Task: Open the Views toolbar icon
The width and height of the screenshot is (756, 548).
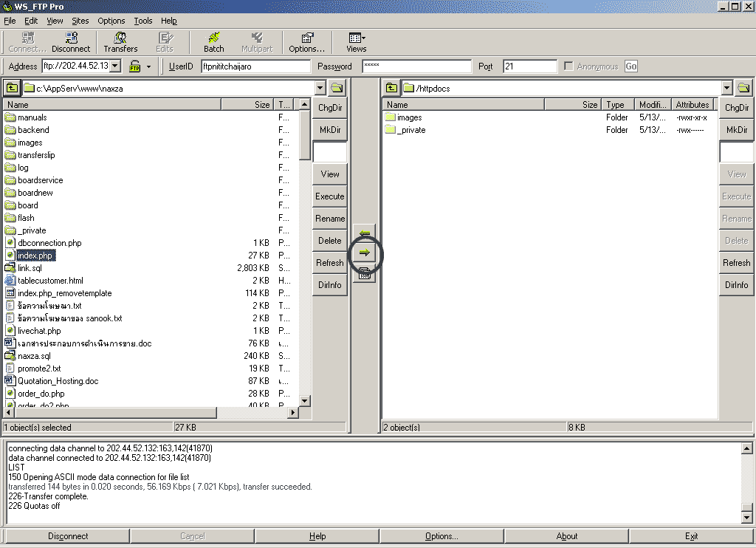Action: click(x=357, y=42)
